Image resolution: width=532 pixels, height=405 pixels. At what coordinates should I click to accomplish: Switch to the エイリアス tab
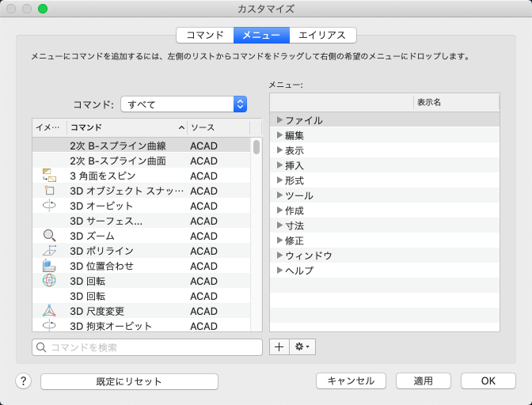(322, 36)
